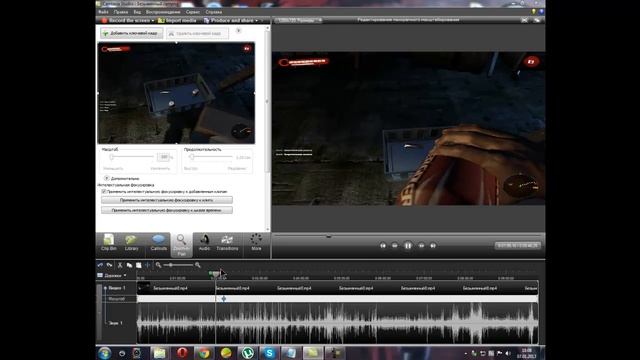Click the redo icon in timeline toolbar
640x360 pixels.
coord(109,265)
